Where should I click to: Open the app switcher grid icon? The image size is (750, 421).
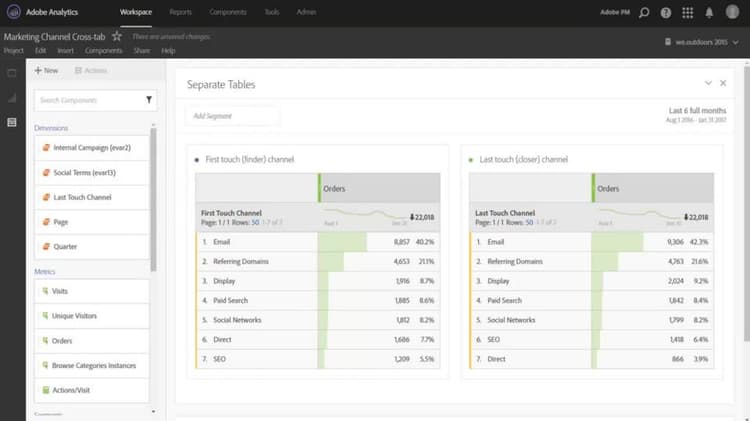coord(687,12)
